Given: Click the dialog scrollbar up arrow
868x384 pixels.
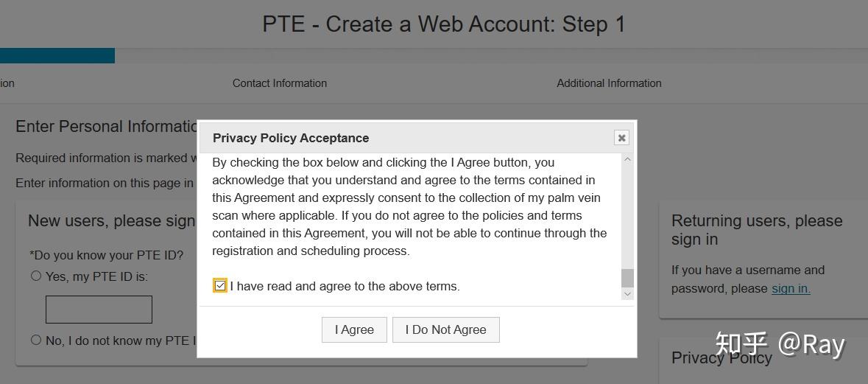Looking at the screenshot, I should 627,159.
